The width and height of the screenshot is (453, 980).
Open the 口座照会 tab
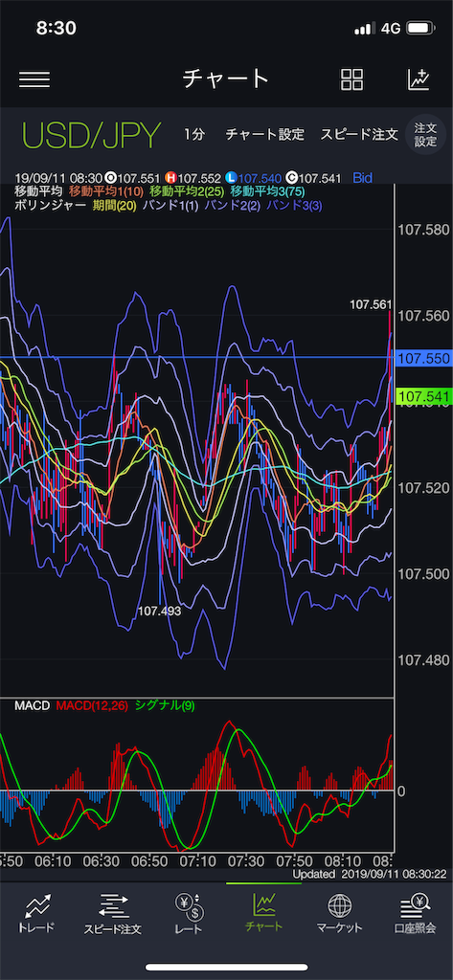415,913
